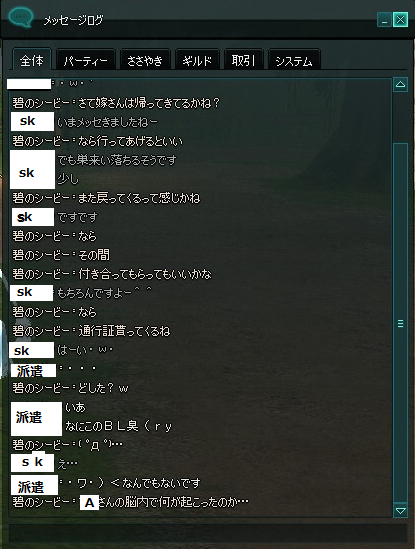Click the chat input field at bottom

tap(207, 533)
